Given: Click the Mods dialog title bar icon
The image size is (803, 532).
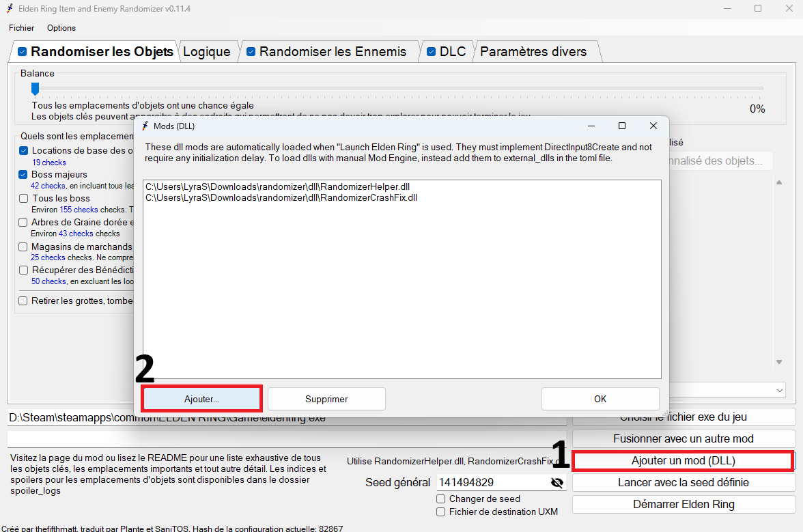Looking at the screenshot, I should (145, 126).
